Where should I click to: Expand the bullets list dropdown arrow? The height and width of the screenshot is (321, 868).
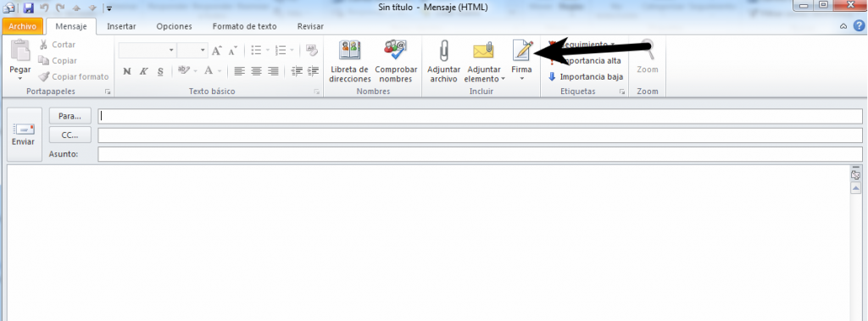[267, 50]
